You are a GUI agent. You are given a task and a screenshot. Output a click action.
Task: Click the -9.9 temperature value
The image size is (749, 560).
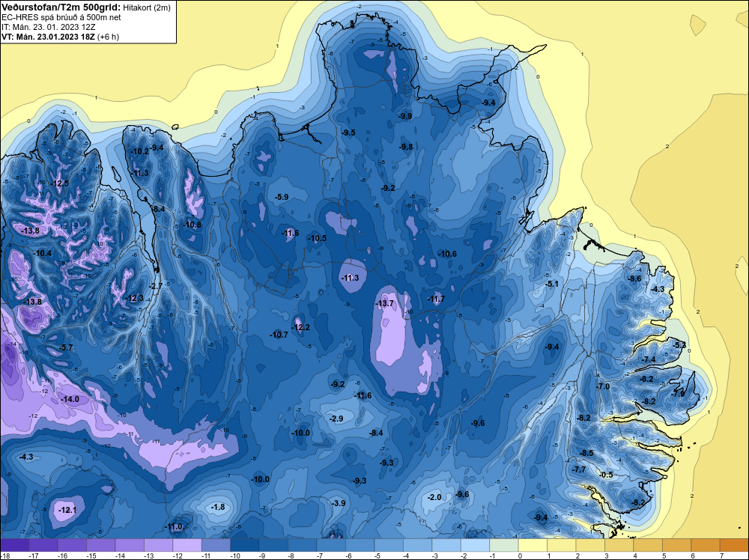click(x=405, y=116)
